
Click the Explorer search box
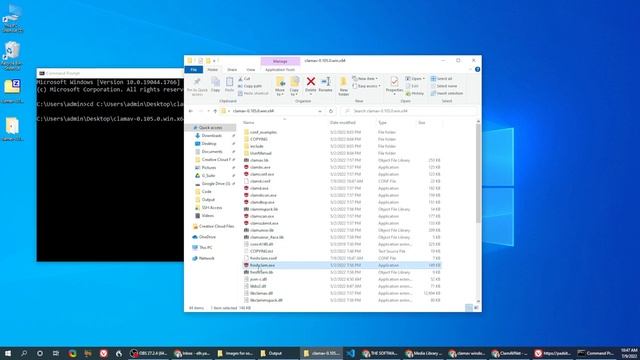pos(408,111)
